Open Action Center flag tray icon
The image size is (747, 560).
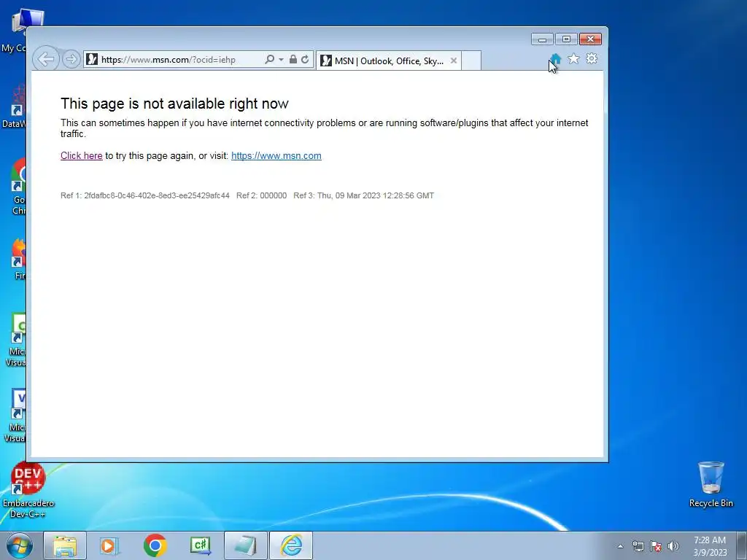click(x=656, y=546)
